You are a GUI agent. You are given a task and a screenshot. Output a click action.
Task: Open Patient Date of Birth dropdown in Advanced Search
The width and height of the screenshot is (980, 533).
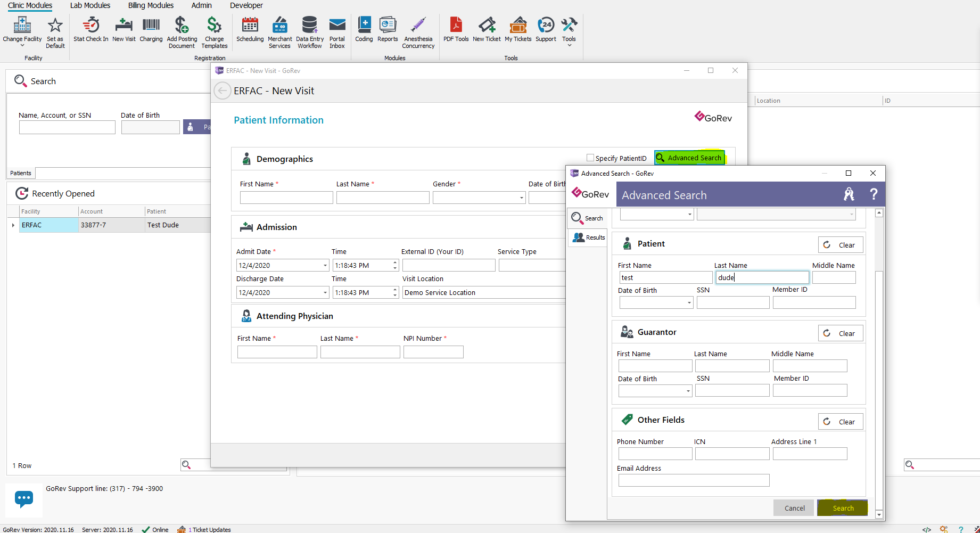(x=689, y=302)
